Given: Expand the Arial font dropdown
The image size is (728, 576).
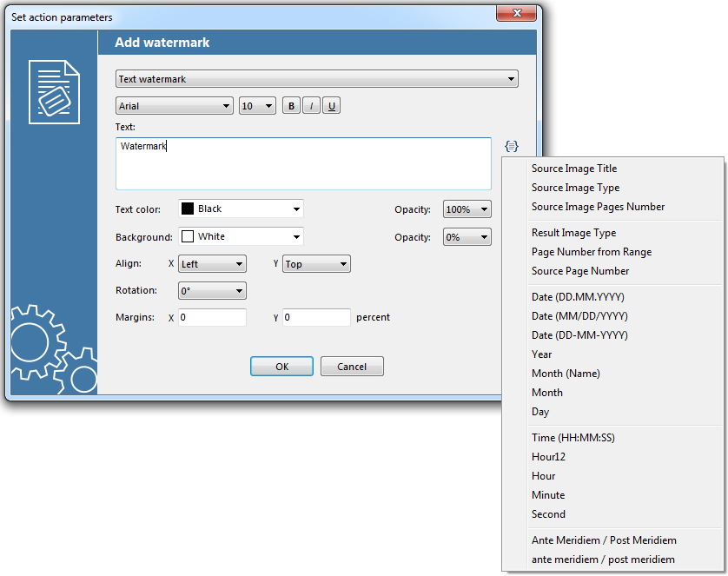Looking at the screenshot, I should (x=174, y=106).
